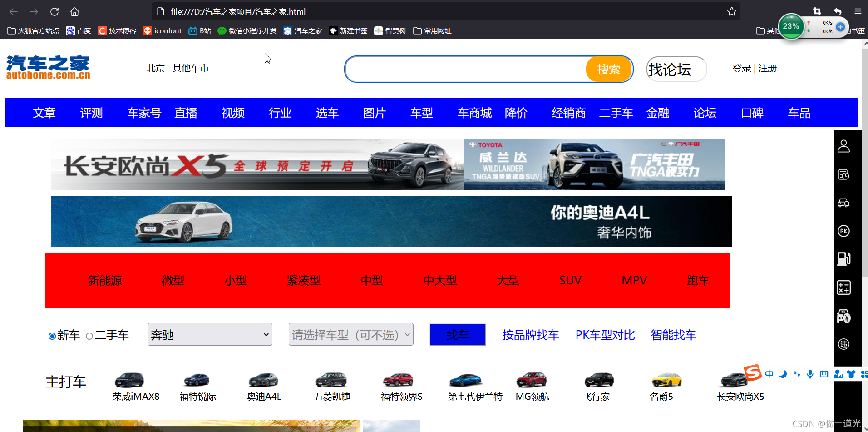Screen dimensions: 868x432
Task: Open the PK车型对比 link
Action: click(605, 335)
